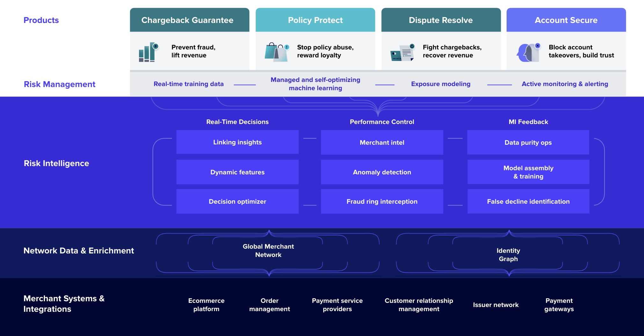Select the Chargeback Guarantee header
Viewport: 644px width, 336px height.
pyautogui.click(x=190, y=20)
